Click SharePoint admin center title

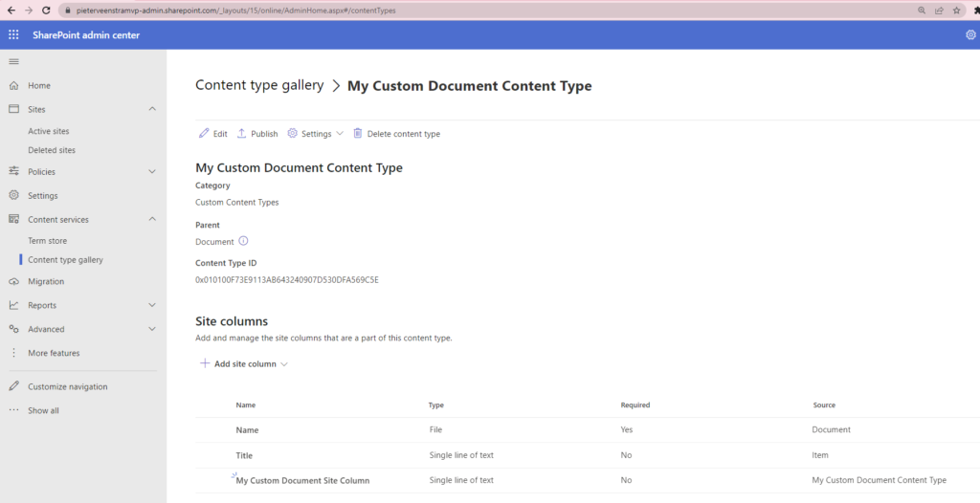[86, 35]
